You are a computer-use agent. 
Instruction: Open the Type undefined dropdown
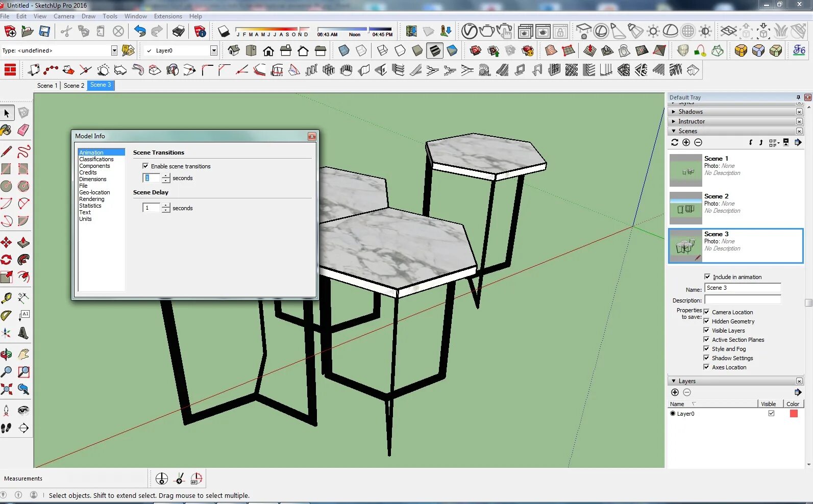[114, 51]
